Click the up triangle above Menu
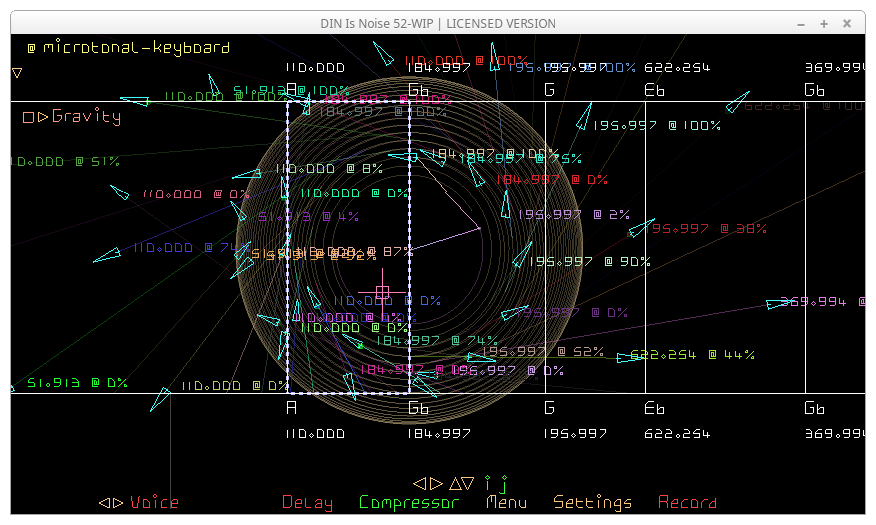 tap(453, 483)
